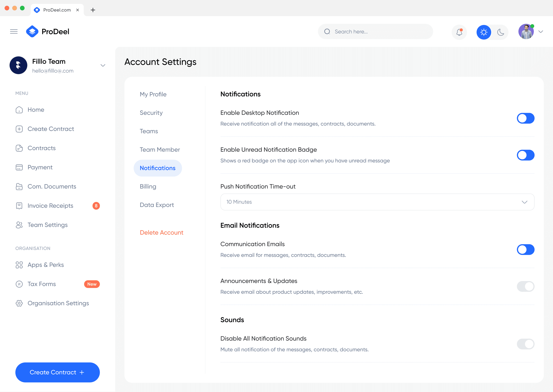
Task: Click the Organisation Settings gear icon
Action: point(19,303)
